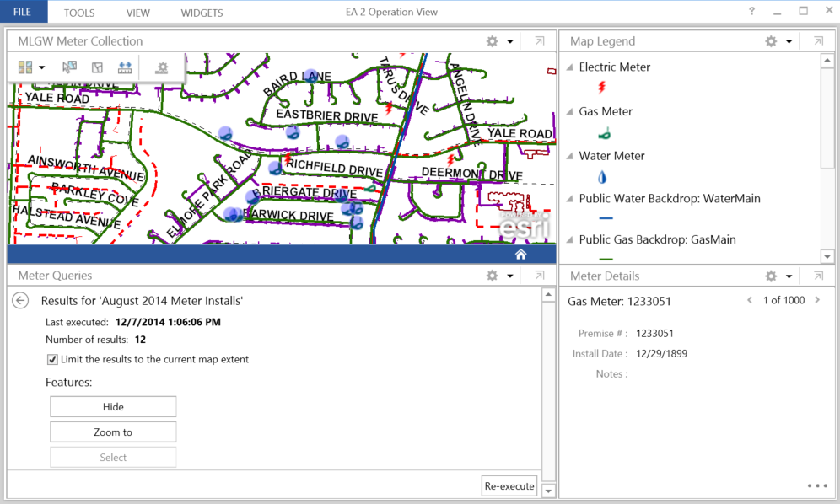Click the Electric Meter legend symbol

pyautogui.click(x=602, y=88)
